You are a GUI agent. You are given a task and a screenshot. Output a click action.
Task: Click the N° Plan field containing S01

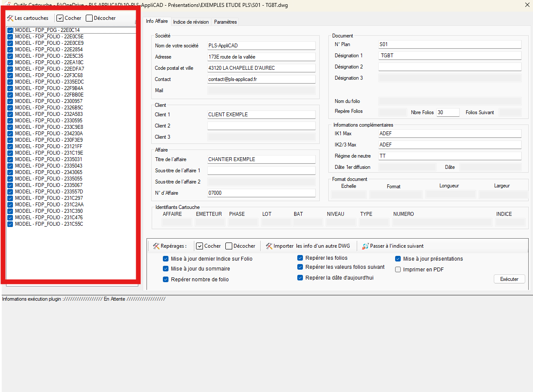point(449,44)
